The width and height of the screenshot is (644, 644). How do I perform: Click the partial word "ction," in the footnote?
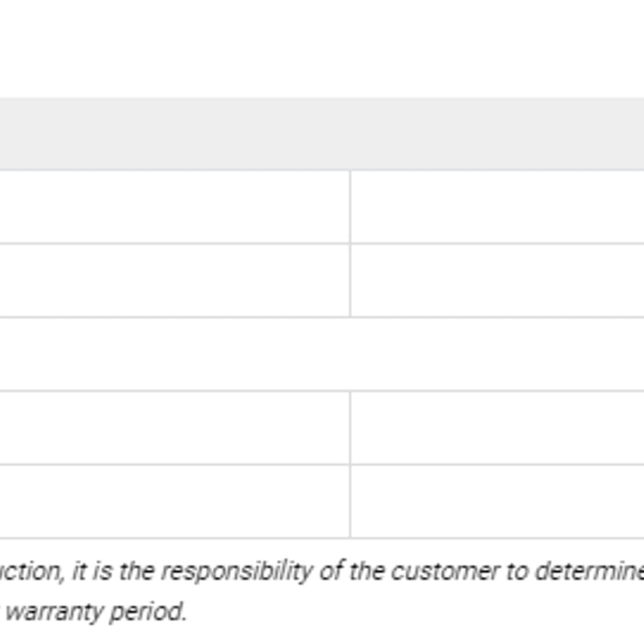pyautogui.click(x=32, y=572)
